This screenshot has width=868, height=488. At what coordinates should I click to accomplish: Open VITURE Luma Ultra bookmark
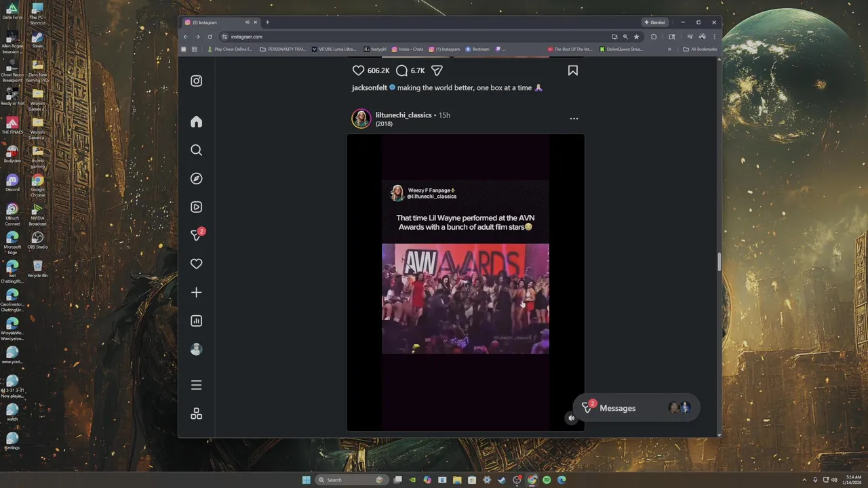pos(334,49)
